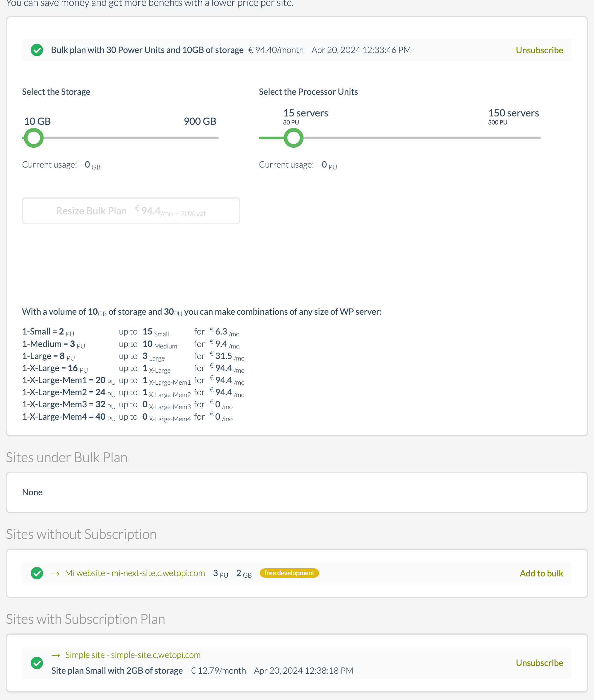Screen dimensions: 594x700
Task: Click 'Apr 20, 2024 12:33:46 PM' timestamp
Action: coord(361,50)
